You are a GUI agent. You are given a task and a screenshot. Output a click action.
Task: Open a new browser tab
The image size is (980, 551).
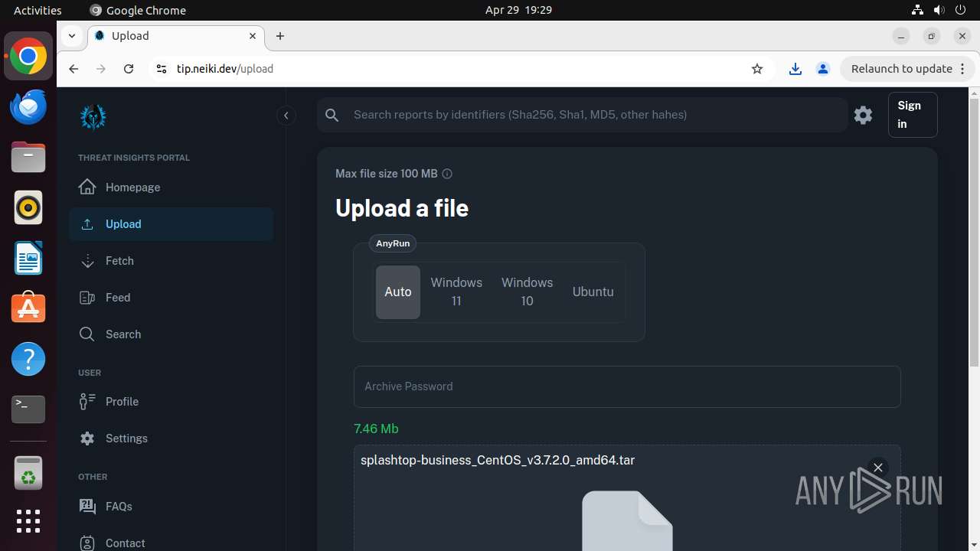(x=280, y=36)
